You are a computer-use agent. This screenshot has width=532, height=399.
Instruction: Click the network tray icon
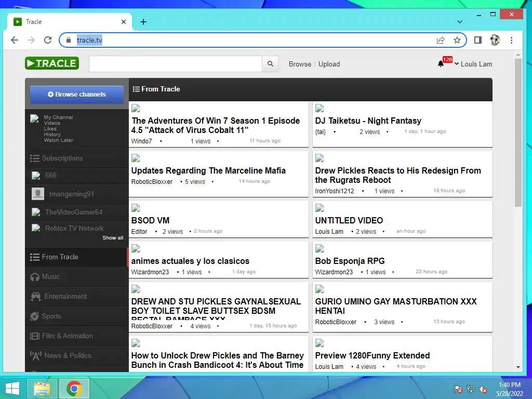point(471,389)
